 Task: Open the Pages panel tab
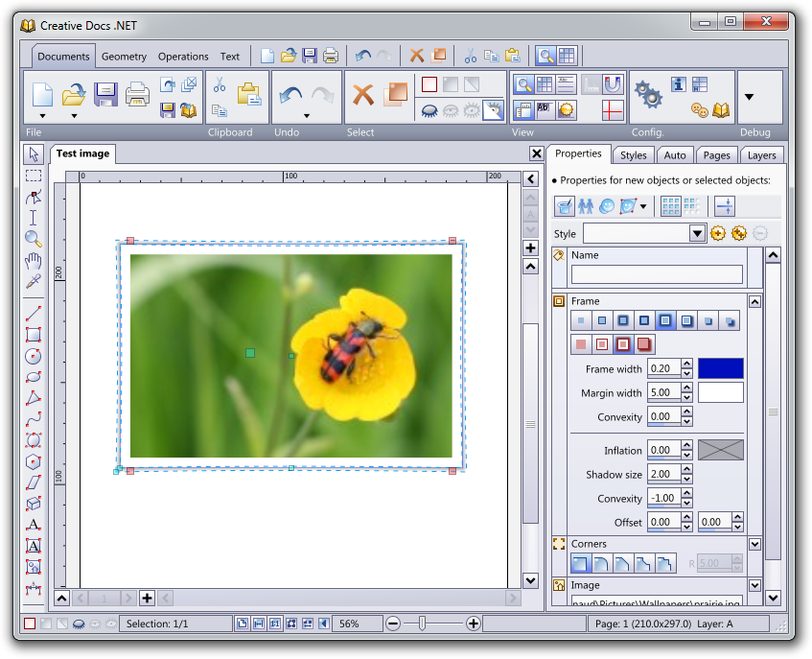tap(717, 155)
